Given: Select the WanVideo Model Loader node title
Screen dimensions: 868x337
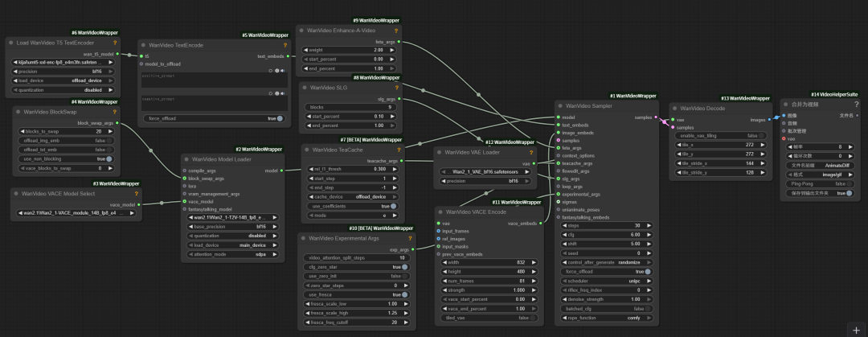Looking at the screenshot, I should [225, 159].
